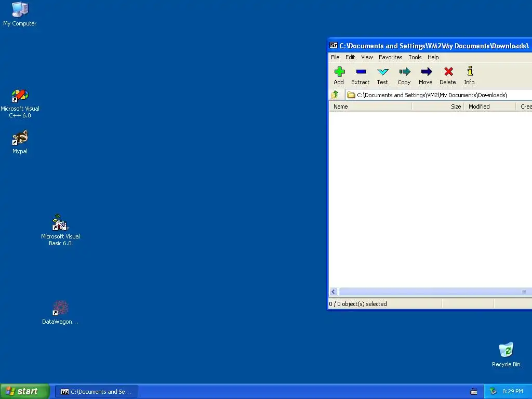Select the My Computer desktop icon
Image resolution: width=532 pixels, height=399 pixels.
pos(20,14)
